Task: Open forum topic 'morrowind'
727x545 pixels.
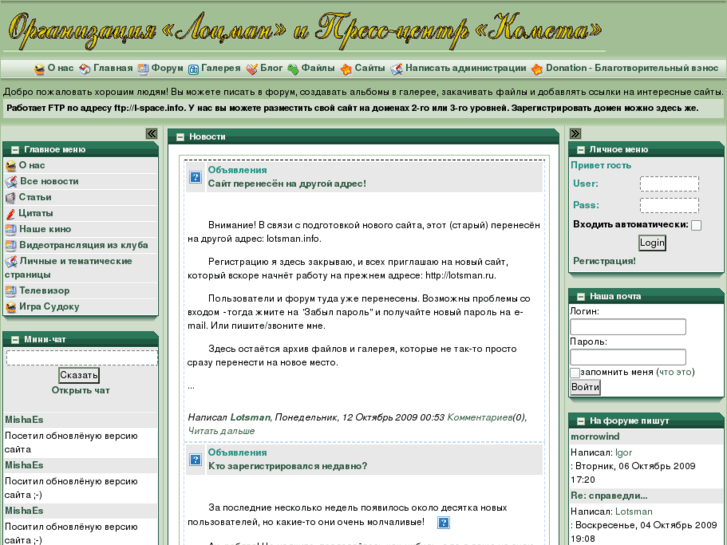Action: (595, 437)
